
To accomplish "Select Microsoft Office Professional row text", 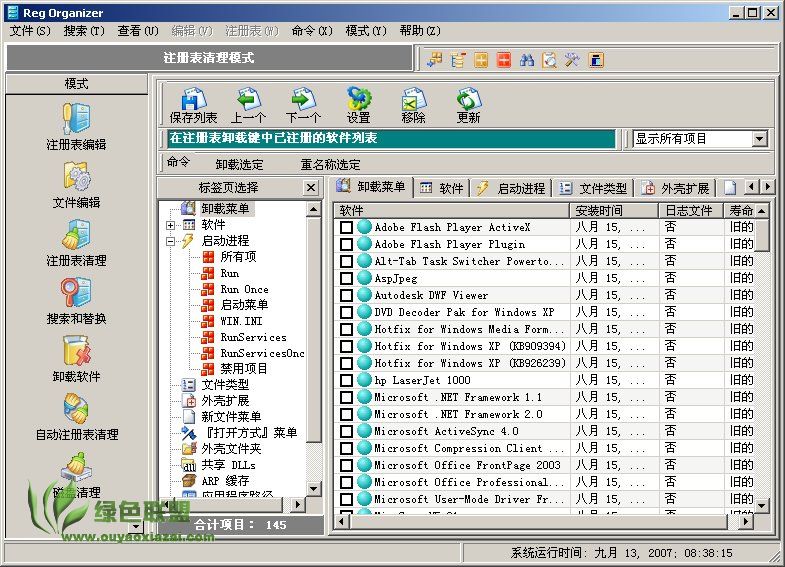I will click(x=469, y=482).
